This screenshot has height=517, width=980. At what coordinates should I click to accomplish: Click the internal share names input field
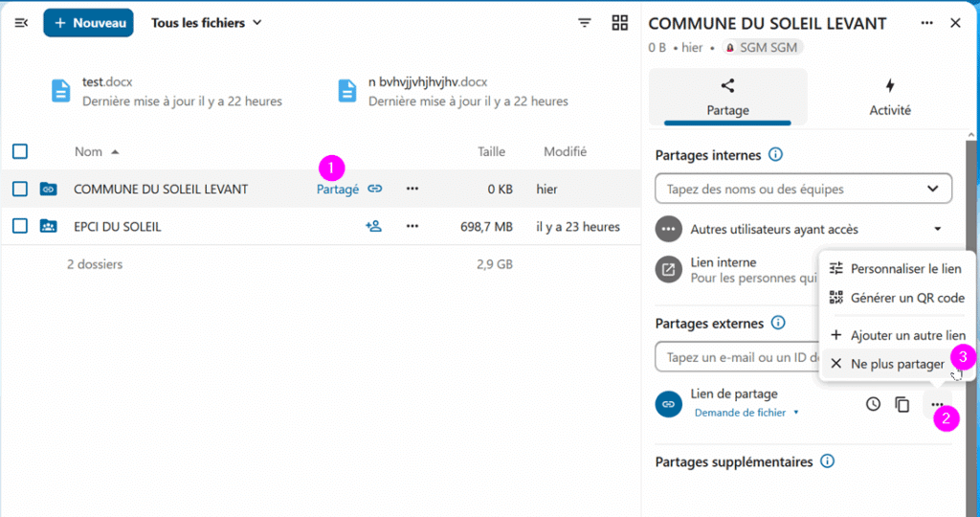803,189
